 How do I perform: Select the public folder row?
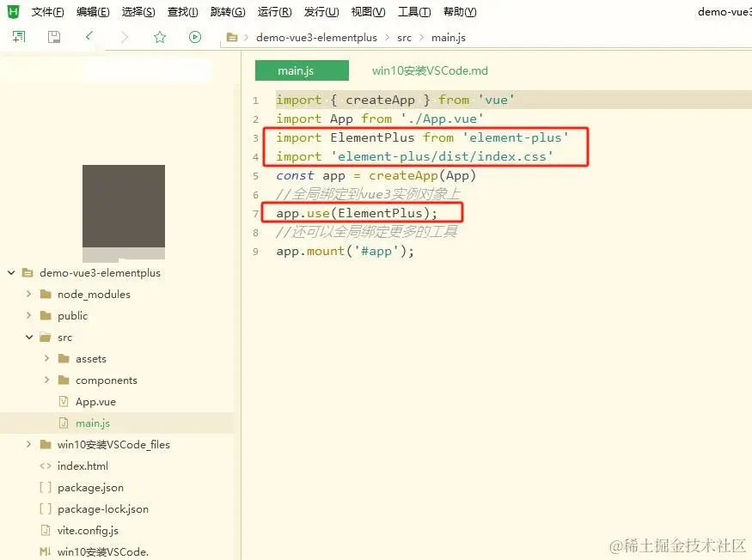click(117, 315)
